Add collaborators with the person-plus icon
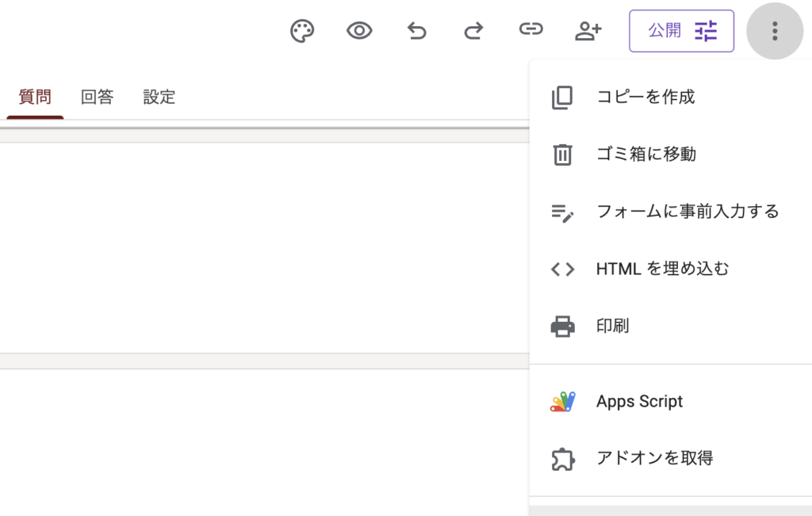812x516 pixels. point(588,31)
